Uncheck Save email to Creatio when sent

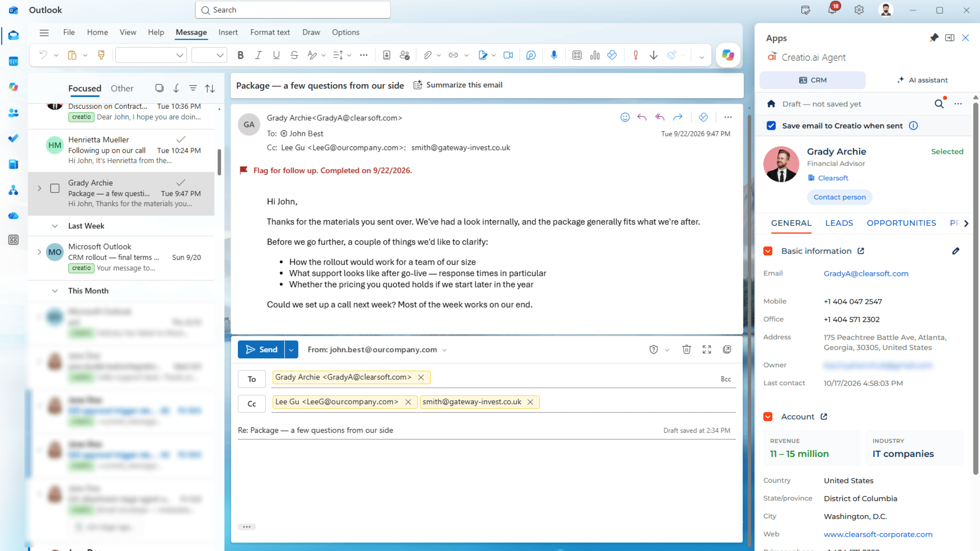pyautogui.click(x=771, y=126)
